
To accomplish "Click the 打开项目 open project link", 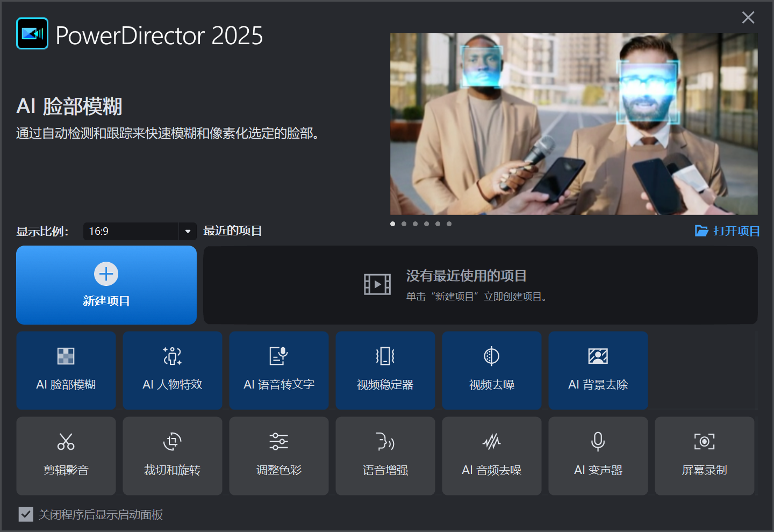I will (x=728, y=231).
